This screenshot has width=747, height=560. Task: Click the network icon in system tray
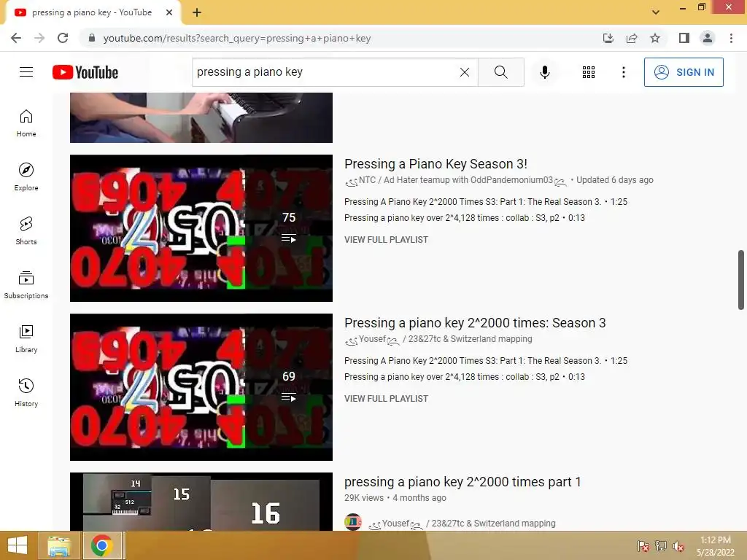661,546
